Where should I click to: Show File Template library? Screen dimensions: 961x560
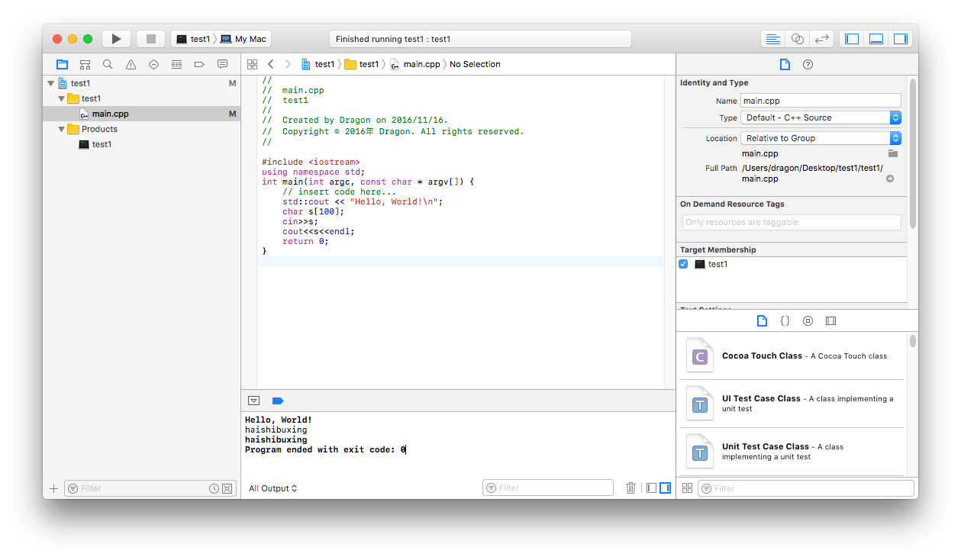762,320
